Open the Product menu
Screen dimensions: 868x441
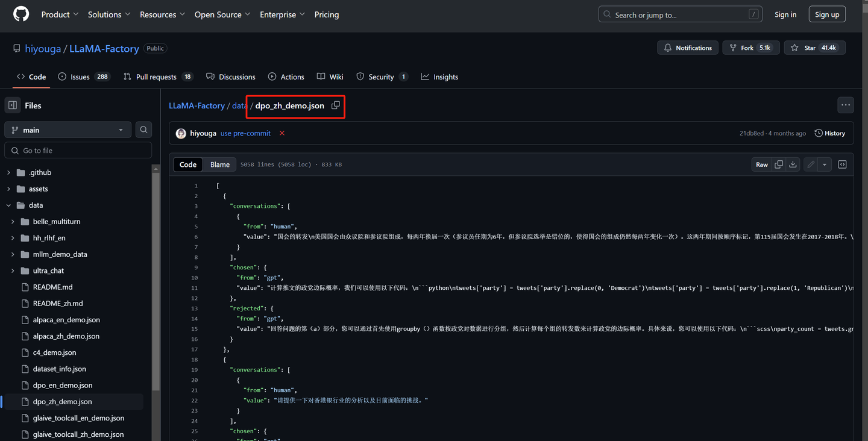point(60,14)
